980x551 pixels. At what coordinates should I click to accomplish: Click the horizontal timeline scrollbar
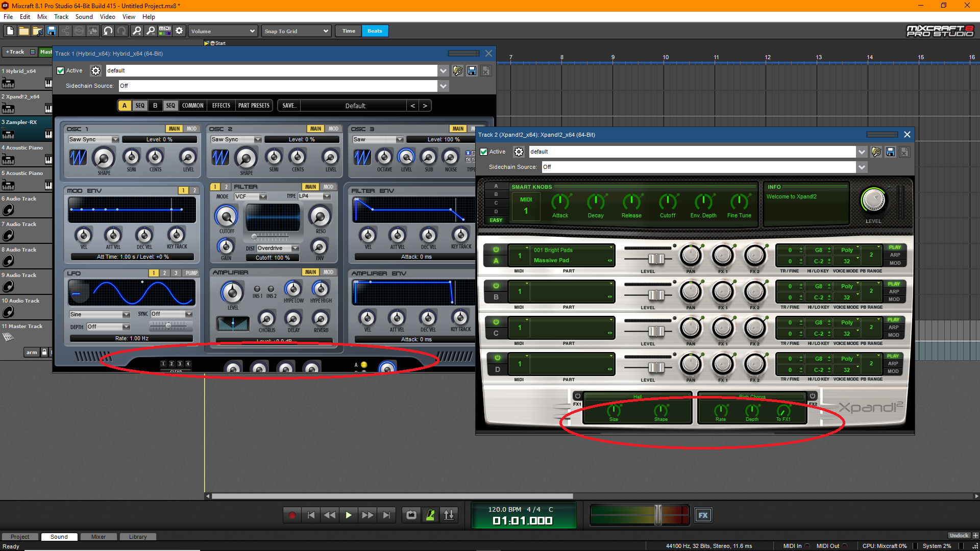[392, 496]
